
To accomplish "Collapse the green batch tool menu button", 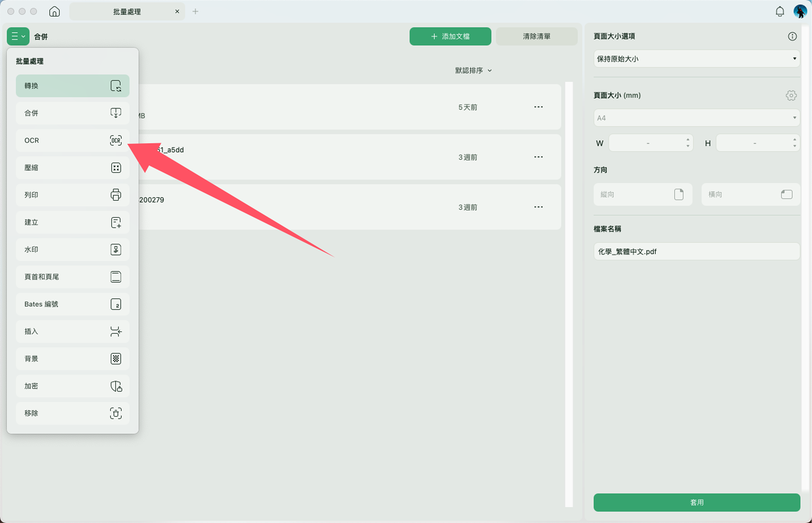I will 18,36.
